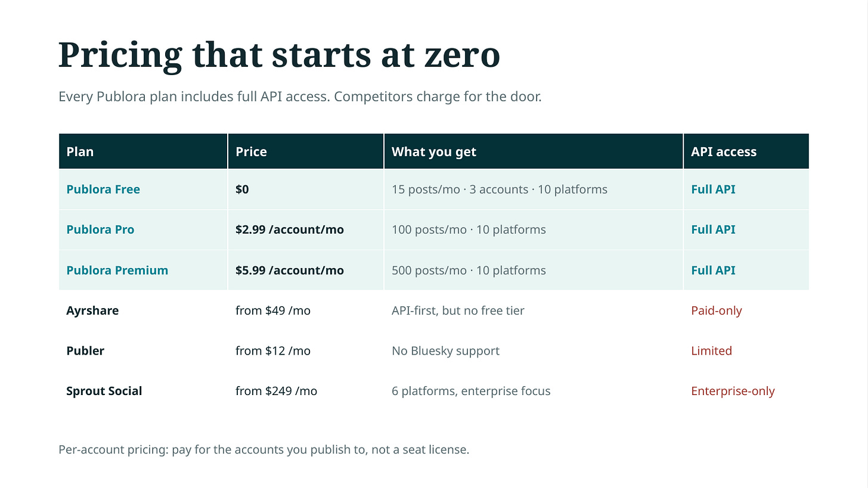Click the Ayrshare row name
This screenshot has width=868, height=488.
92,310
